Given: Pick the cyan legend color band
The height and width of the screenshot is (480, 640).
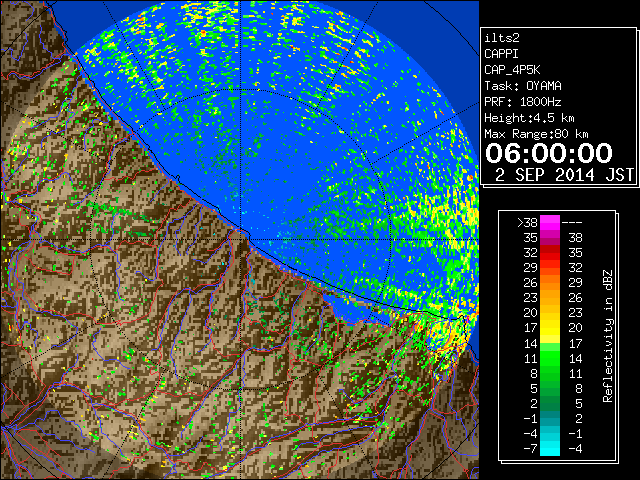Looking at the screenshot, I should click(550, 448).
